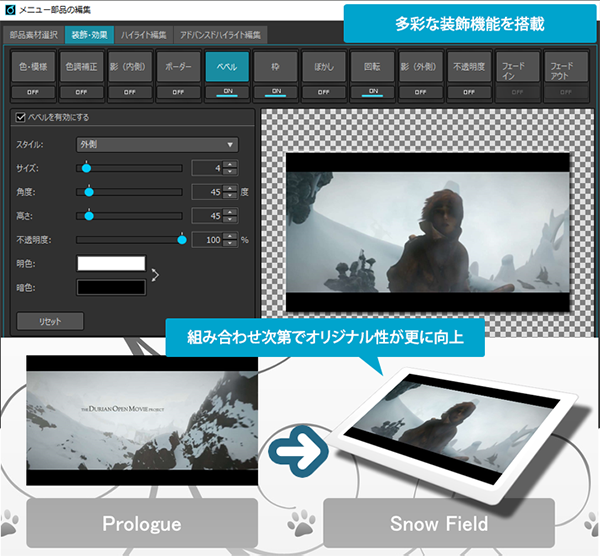The height and width of the screenshot is (556, 600).
Task: Click the リセット button
Action: 50,321
